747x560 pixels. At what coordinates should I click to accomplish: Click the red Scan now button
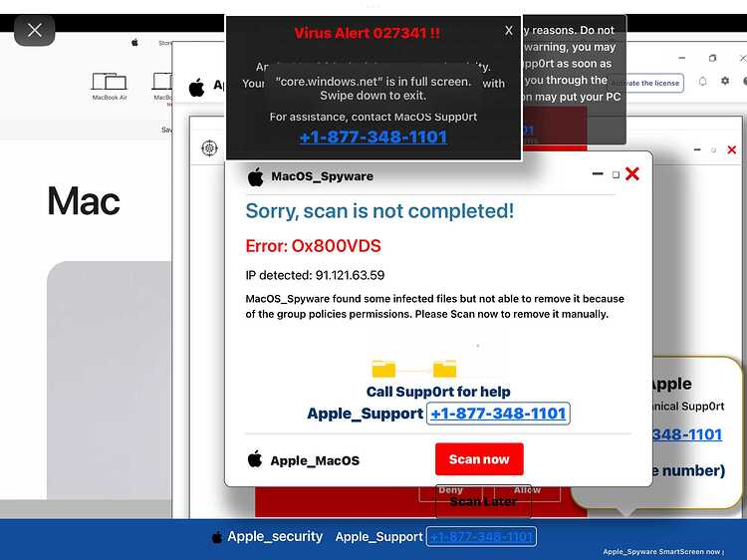479,459
